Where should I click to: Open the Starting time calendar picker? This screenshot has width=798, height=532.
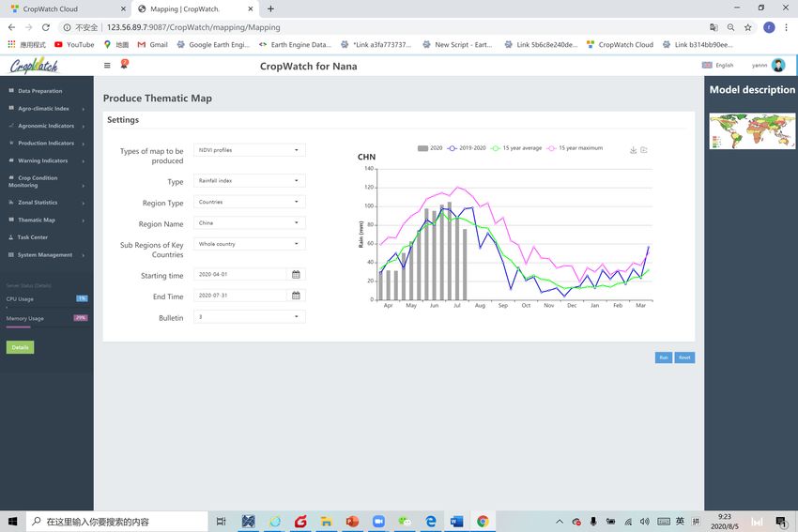click(296, 275)
